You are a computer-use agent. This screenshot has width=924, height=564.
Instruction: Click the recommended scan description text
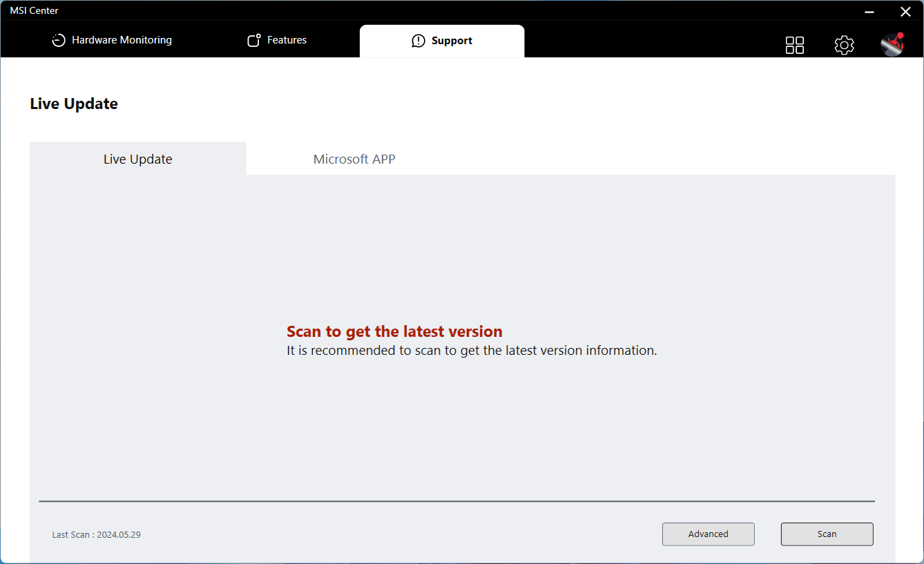pyautogui.click(x=472, y=350)
